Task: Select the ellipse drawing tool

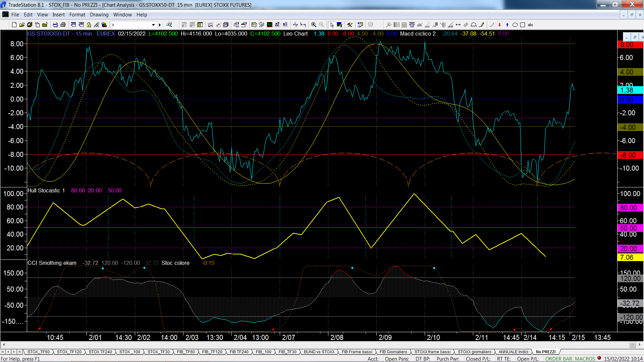Action: tap(515, 25)
